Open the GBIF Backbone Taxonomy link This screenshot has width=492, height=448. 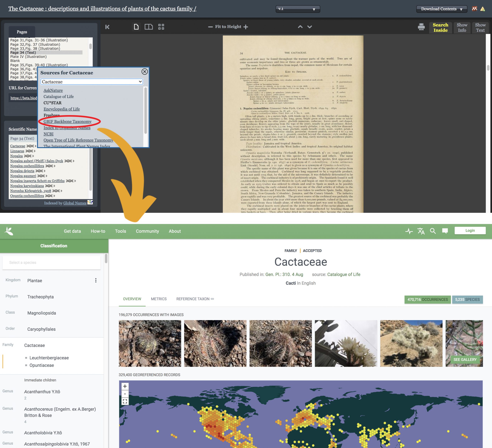point(68,122)
